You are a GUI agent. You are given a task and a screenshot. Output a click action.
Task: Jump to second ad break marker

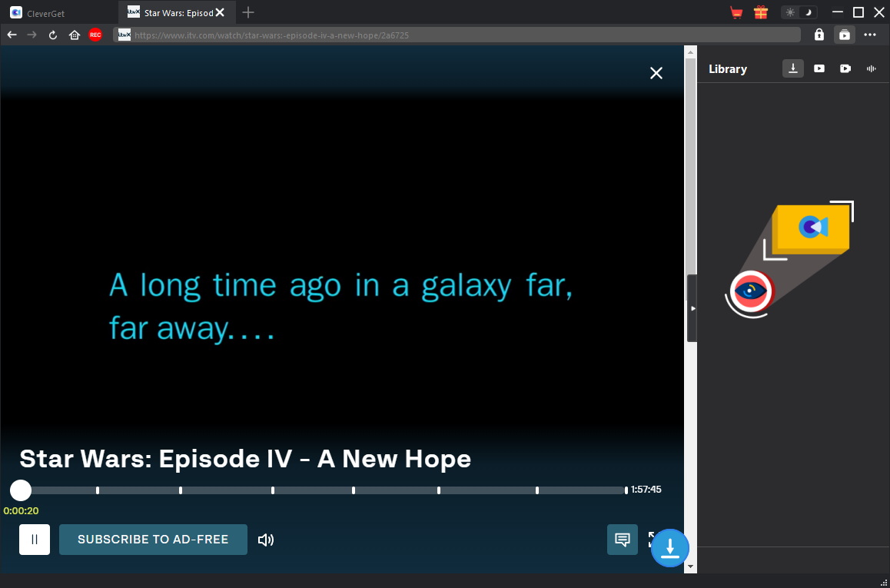[x=181, y=490]
